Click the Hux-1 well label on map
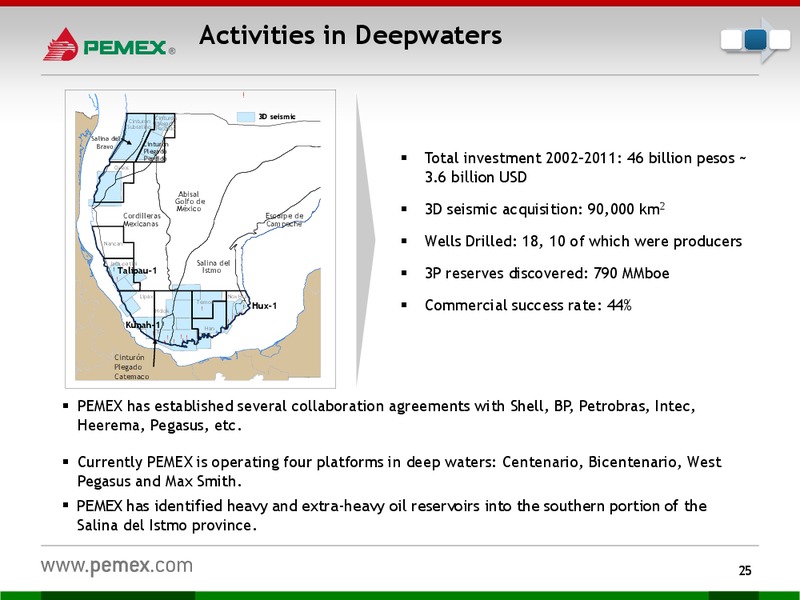800x600 pixels. (x=264, y=306)
